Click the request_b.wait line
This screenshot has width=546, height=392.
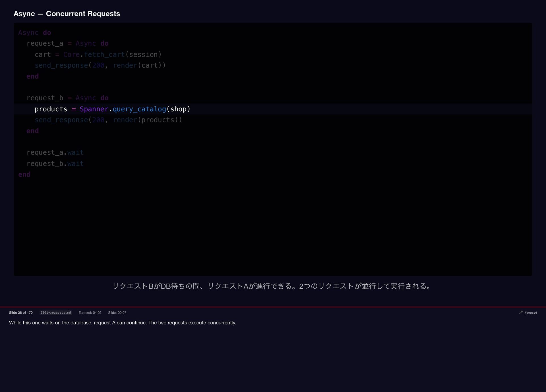coord(55,164)
